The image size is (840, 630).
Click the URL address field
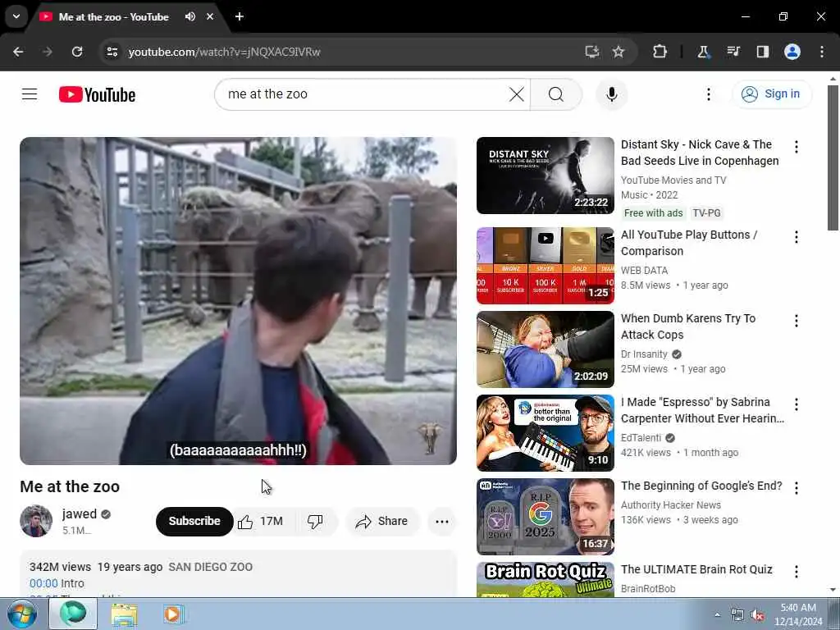coord(343,52)
